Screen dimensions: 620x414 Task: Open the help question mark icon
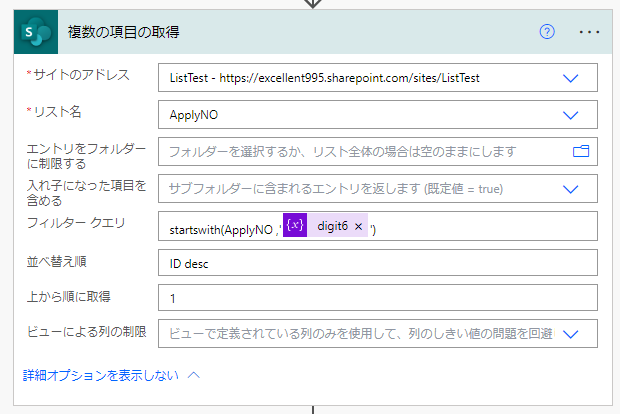pyautogui.click(x=547, y=32)
